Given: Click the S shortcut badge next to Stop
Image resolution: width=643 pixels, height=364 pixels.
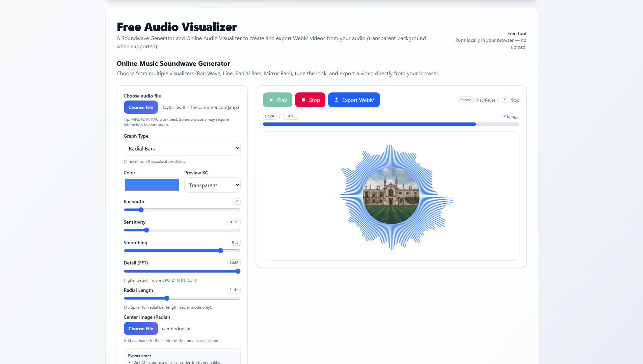Looking at the screenshot, I should [x=505, y=100].
